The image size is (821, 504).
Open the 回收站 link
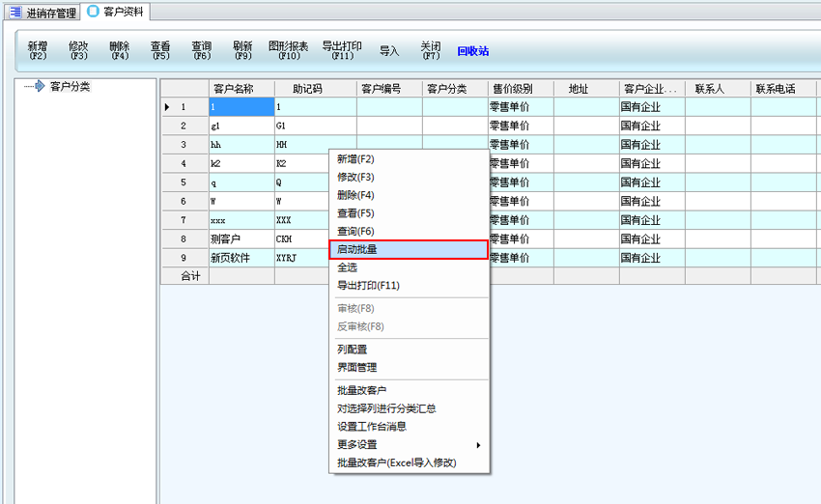pyautogui.click(x=473, y=51)
